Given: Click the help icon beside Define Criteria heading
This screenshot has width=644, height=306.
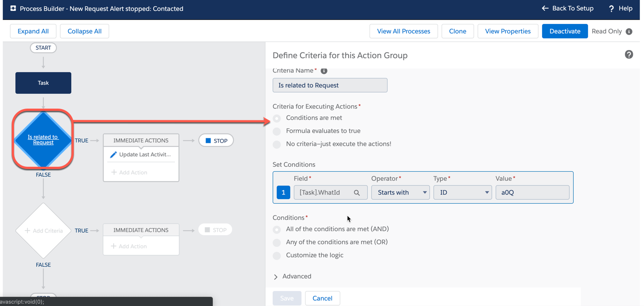Looking at the screenshot, I should pyautogui.click(x=629, y=54).
